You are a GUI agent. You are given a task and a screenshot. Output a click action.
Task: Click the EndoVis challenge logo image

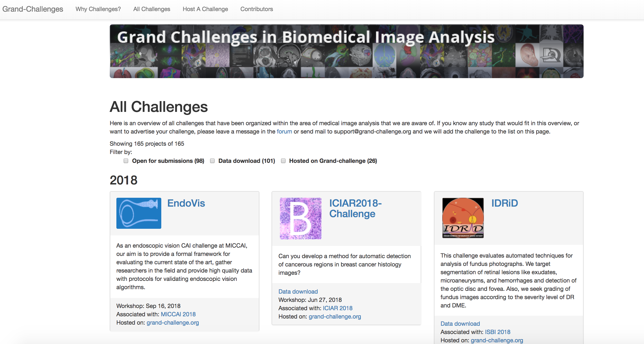[139, 213]
